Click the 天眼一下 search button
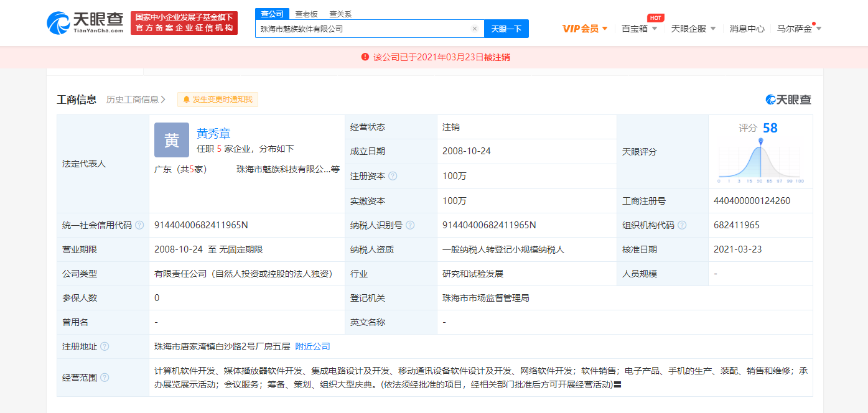 507,29
